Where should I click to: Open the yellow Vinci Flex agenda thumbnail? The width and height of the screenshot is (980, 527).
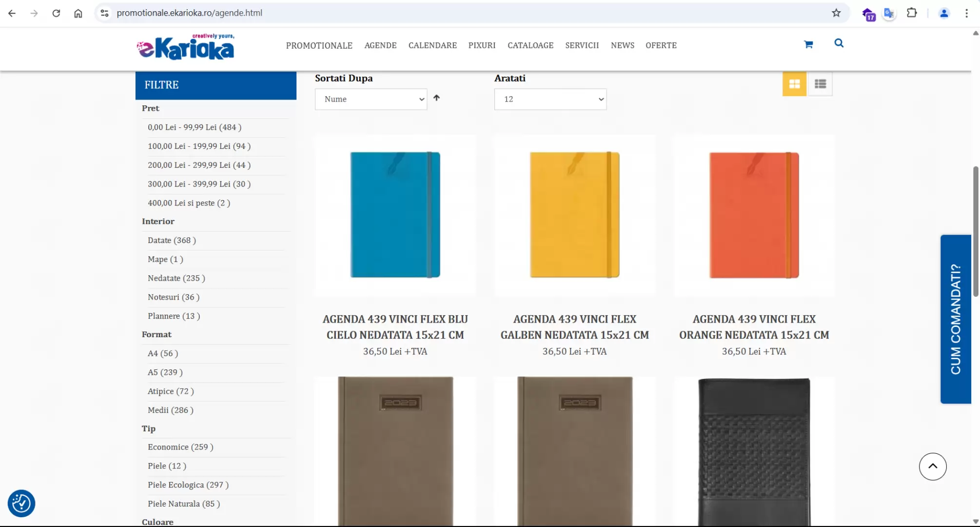coord(574,215)
